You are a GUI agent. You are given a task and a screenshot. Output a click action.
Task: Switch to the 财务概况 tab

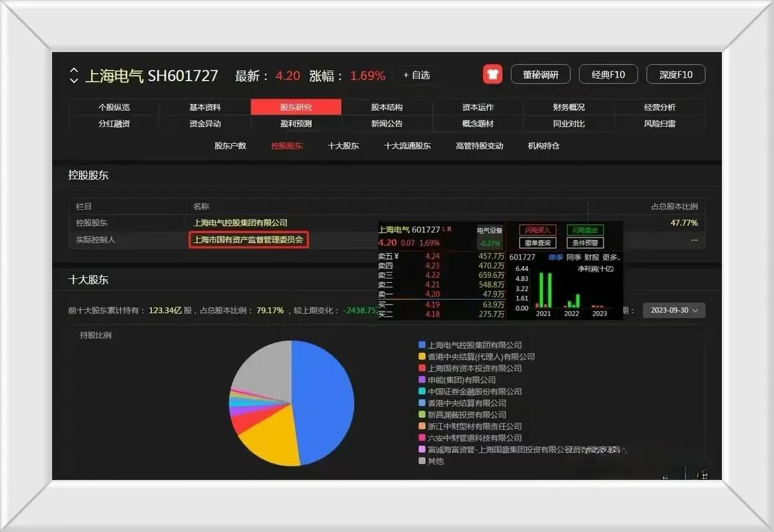(x=569, y=107)
